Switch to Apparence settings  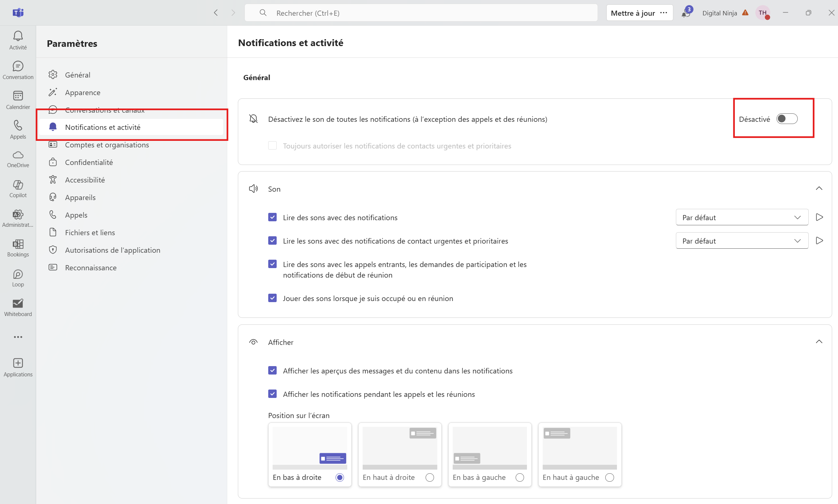83,93
